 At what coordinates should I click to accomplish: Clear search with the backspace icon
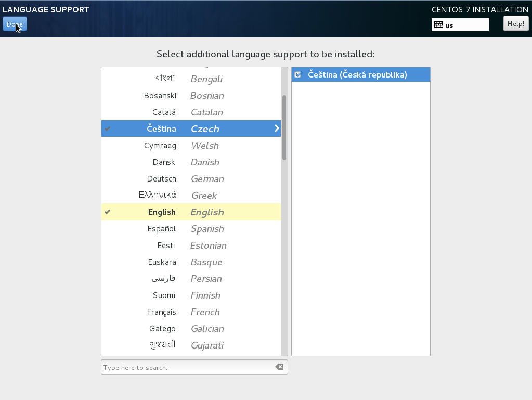pos(279,367)
